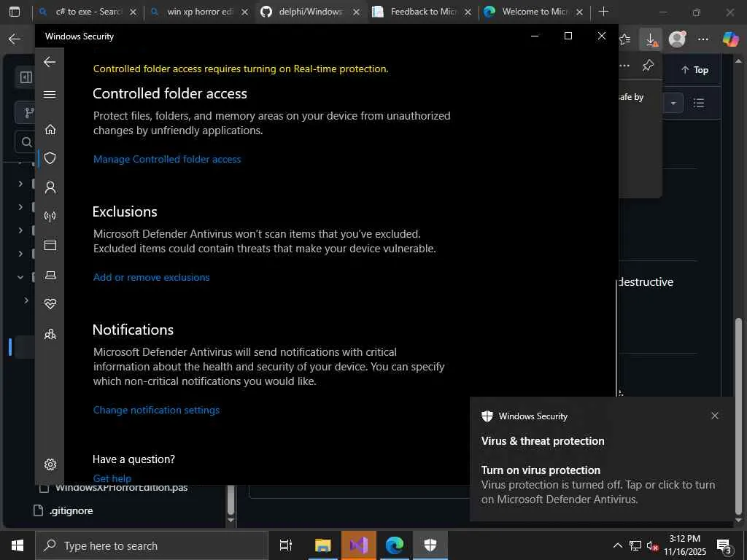Open Device performance & health heart icon
This screenshot has height=560, width=747.
(50, 304)
